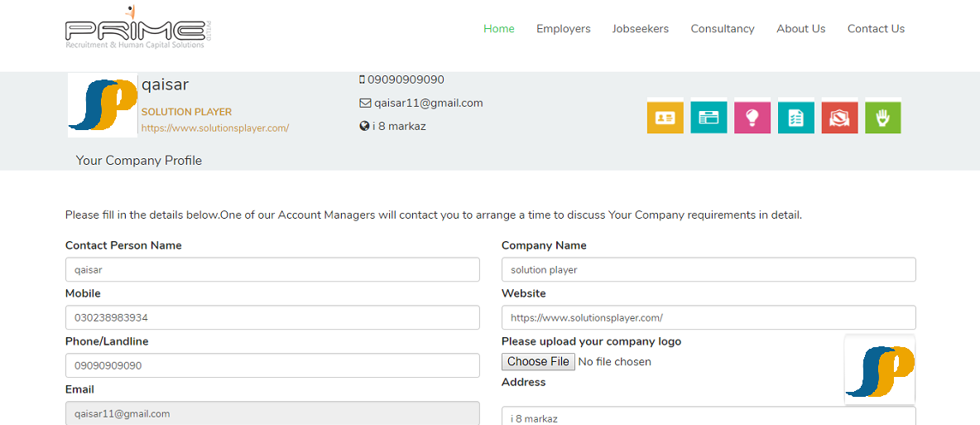Click the teal webpage layout icon

coord(709,118)
